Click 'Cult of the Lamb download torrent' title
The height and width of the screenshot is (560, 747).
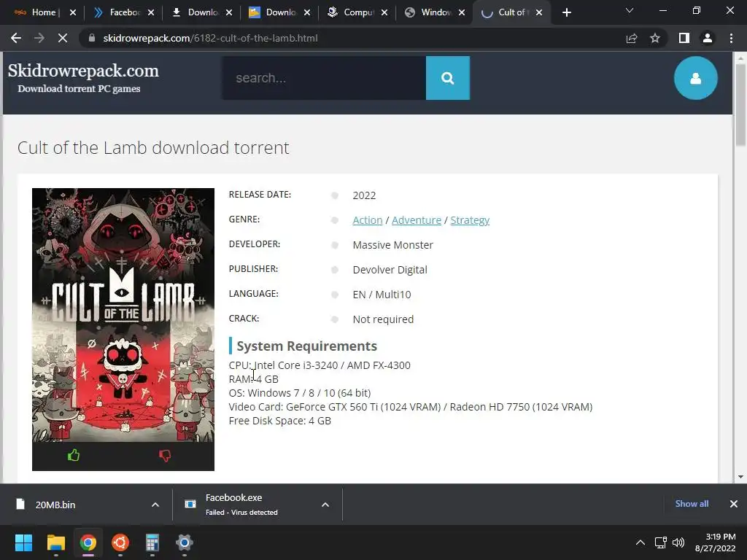click(x=153, y=147)
